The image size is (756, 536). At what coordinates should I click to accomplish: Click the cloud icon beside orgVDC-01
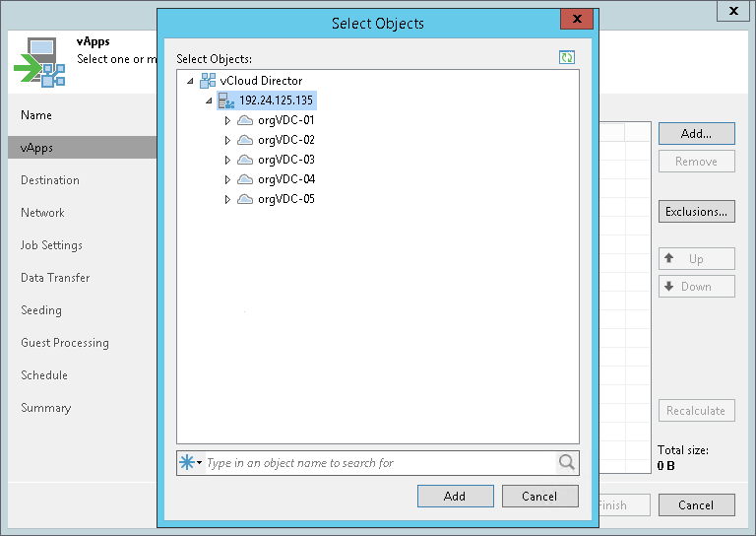(x=245, y=120)
